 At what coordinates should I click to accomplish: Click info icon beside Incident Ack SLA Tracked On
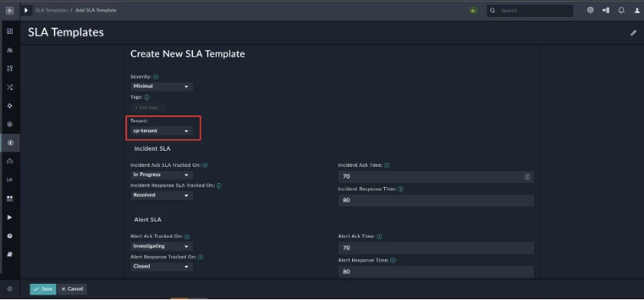(x=205, y=165)
